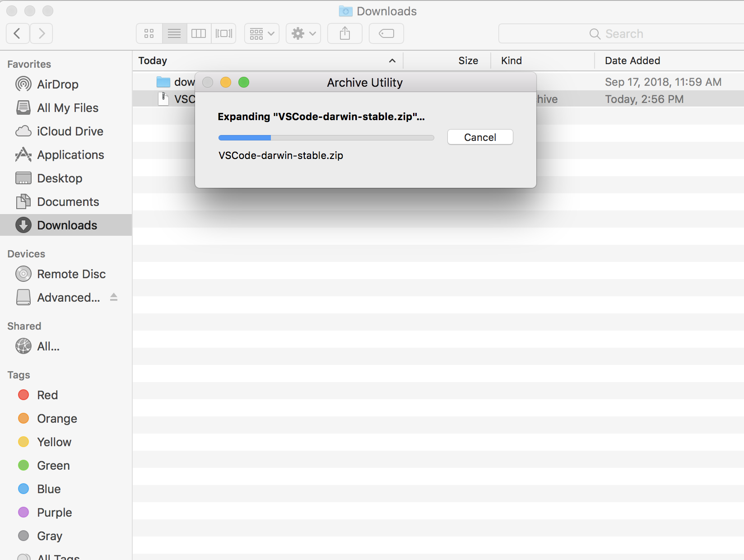This screenshot has width=744, height=560.
Task: Open AirDrop in the sidebar
Action: point(57,84)
